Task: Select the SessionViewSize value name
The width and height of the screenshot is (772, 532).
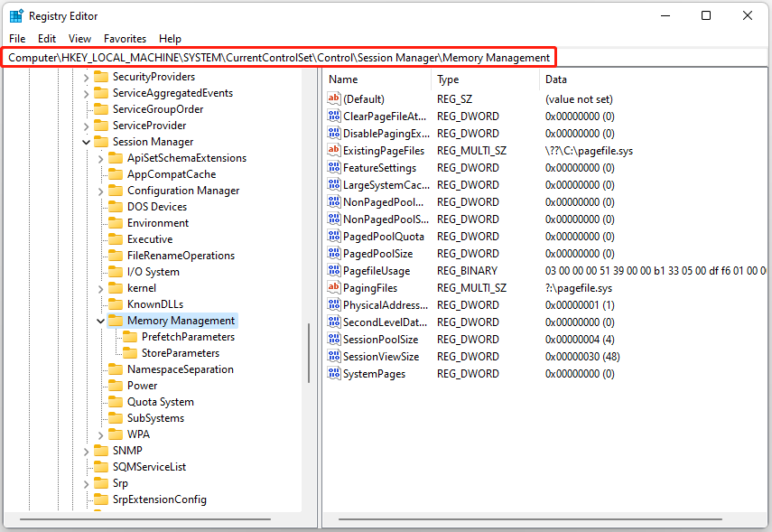Action: (381, 357)
